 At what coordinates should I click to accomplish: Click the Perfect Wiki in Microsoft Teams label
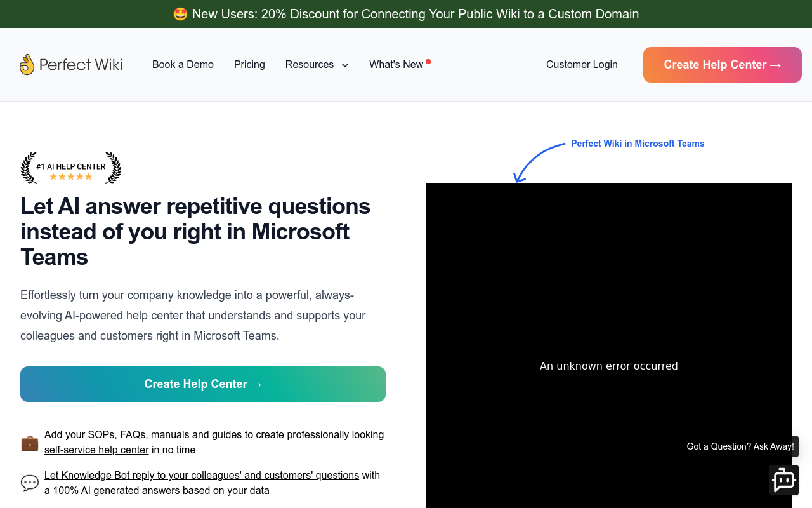click(x=638, y=144)
